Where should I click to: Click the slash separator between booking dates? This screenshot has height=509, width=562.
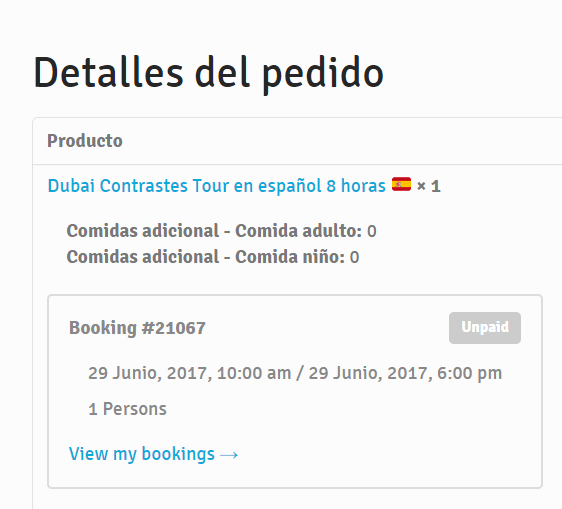click(x=299, y=374)
